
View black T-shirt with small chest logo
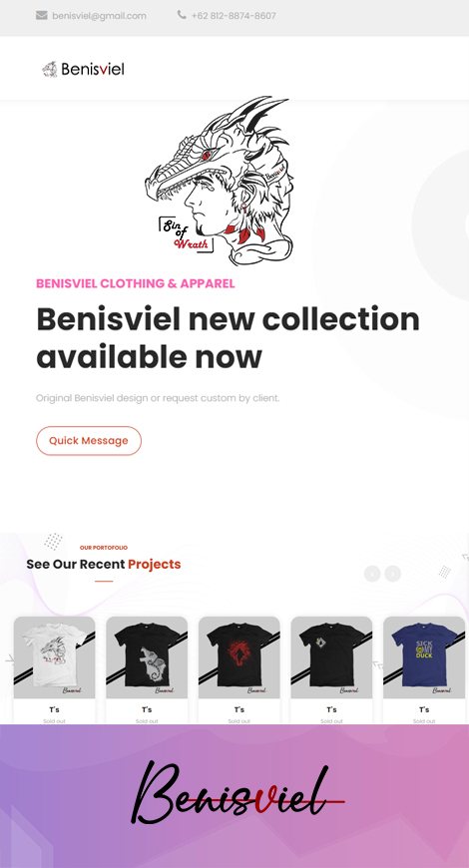click(x=331, y=657)
